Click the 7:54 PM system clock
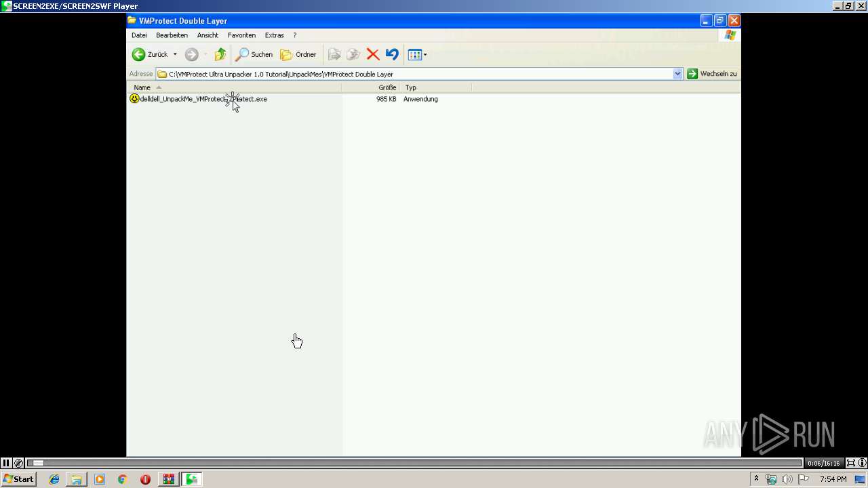 pyautogui.click(x=833, y=479)
